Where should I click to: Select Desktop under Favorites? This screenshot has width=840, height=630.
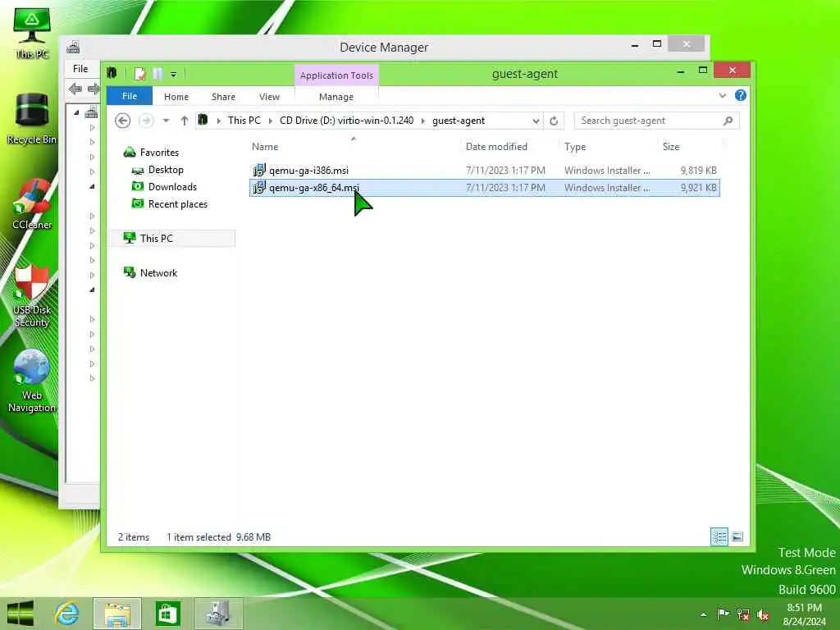coord(166,170)
